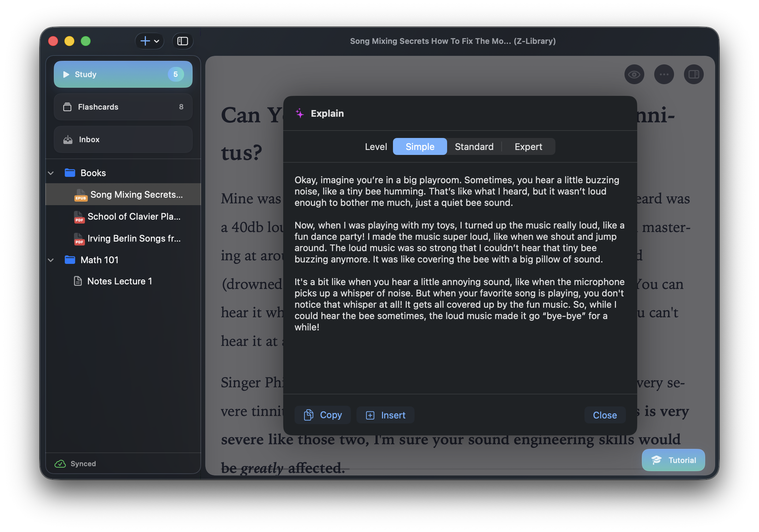Collapse the Books folder
The height and width of the screenshot is (532, 759).
pos(51,173)
